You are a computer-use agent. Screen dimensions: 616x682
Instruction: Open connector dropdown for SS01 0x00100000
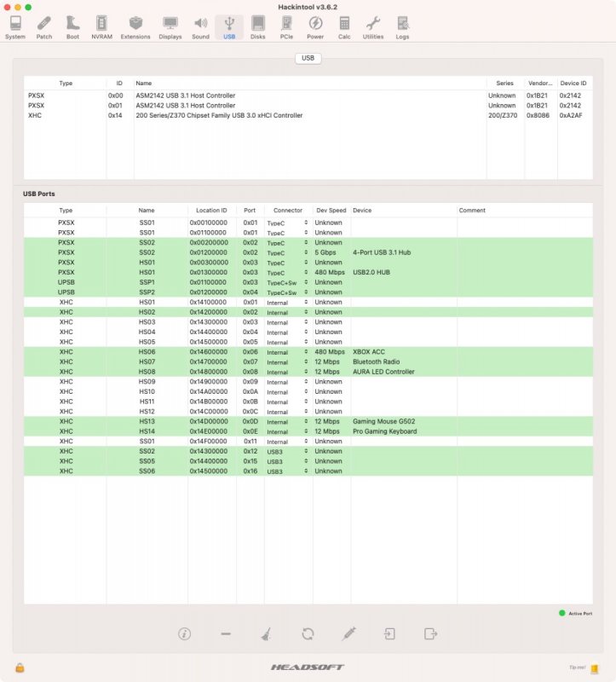click(x=287, y=223)
